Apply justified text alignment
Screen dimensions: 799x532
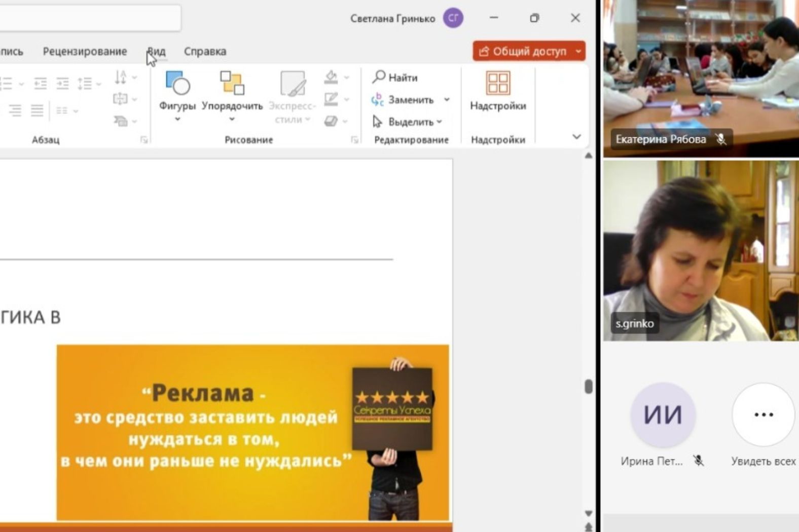37,110
